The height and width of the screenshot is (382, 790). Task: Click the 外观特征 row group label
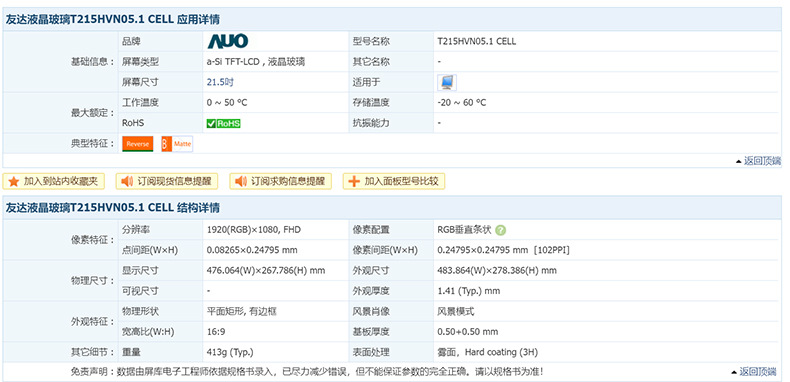pyautogui.click(x=92, y=322)
